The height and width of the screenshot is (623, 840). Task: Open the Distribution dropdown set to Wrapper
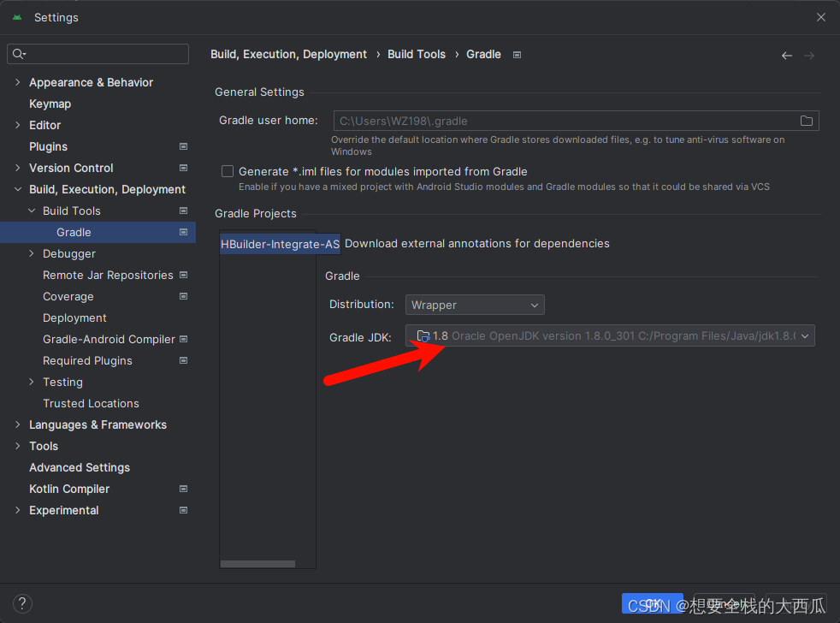[x=474, y=305]
